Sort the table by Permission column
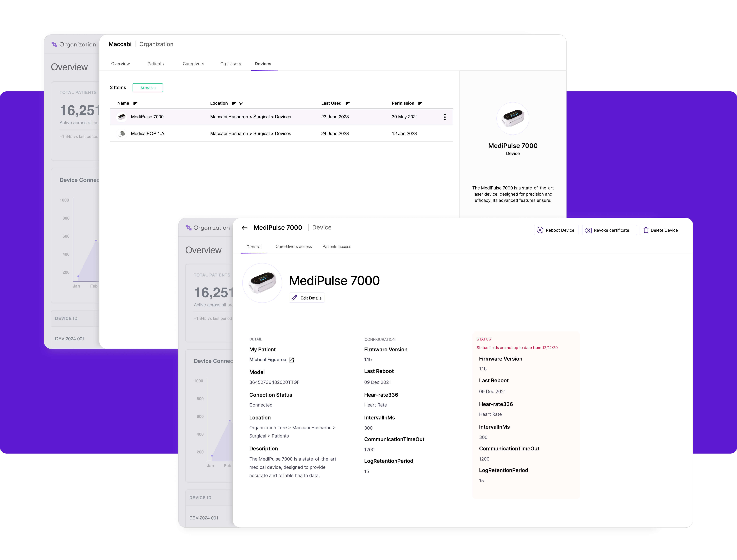The height and width of the screenshot is (560, 737). (x=420, y=103)
